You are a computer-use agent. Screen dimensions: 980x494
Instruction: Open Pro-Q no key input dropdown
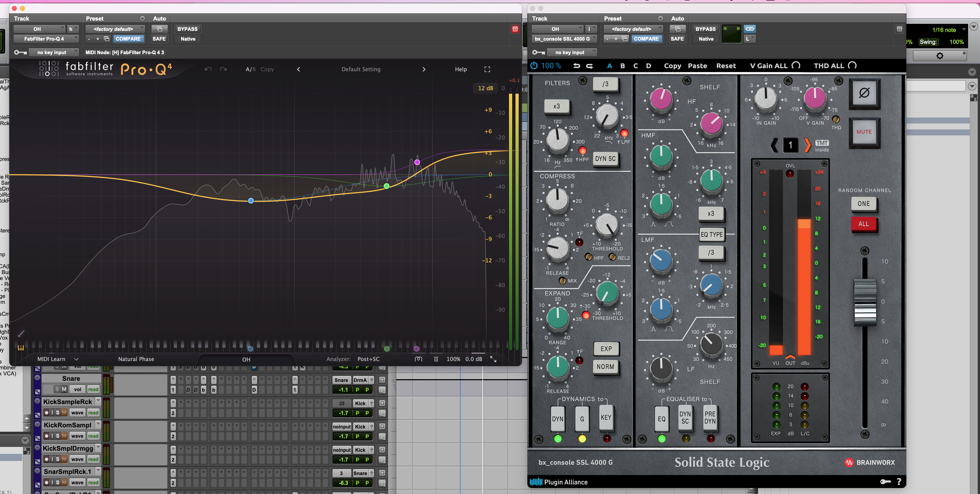point(54,53)
